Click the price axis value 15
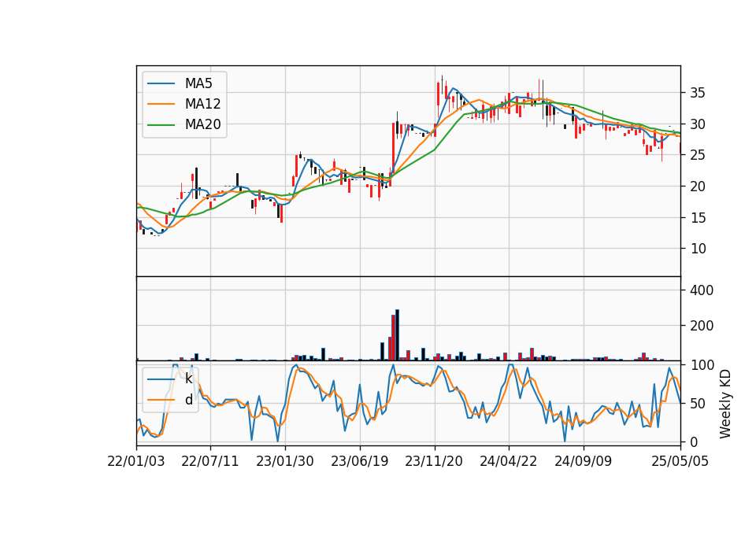 point(697,218)
